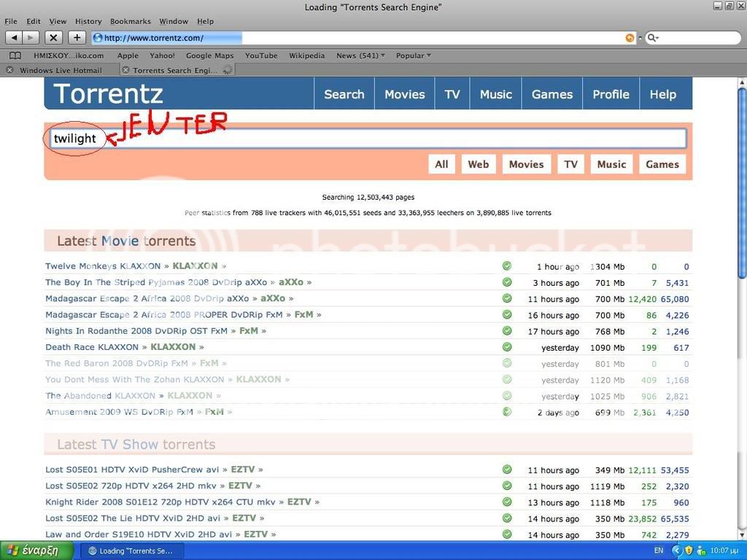Click green verified icon for Twelve Monkeys KLAXXON
This screenshot has height=560, width=747.
(x=507, y=266)
